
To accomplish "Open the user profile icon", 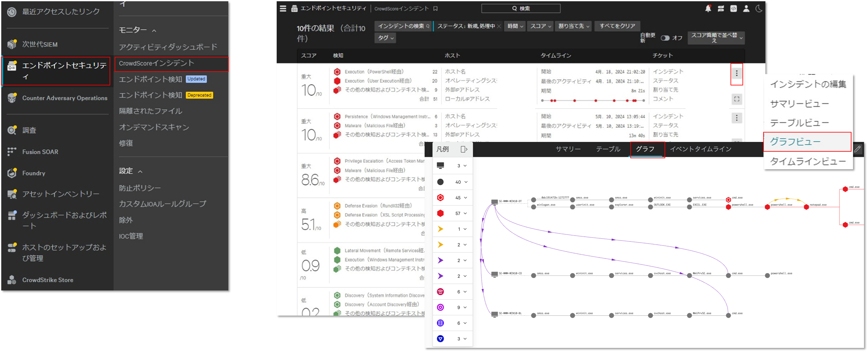I will [x=746, y=8].
